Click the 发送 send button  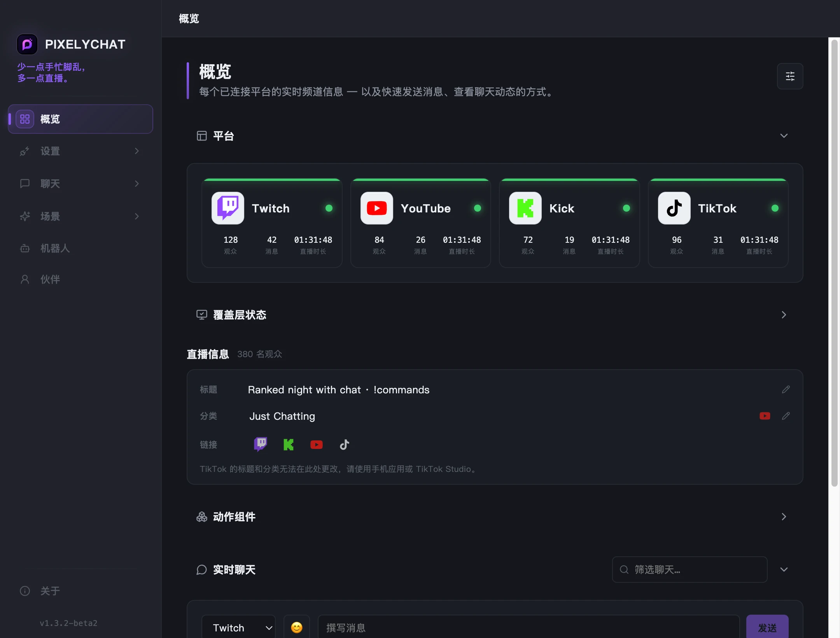[x=767, y=627]
